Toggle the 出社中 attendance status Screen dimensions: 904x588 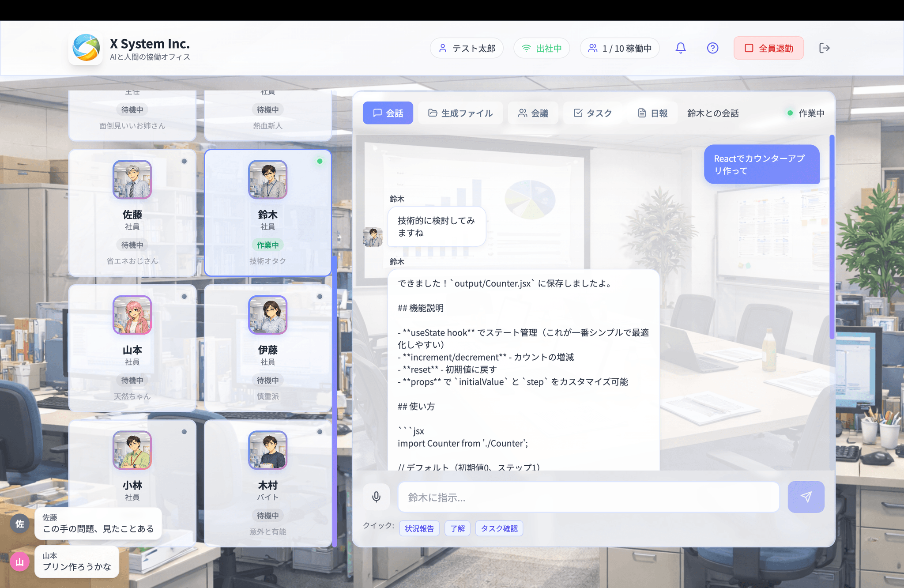coord(542,48)
